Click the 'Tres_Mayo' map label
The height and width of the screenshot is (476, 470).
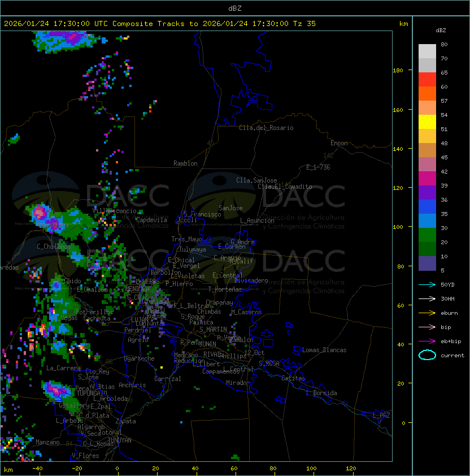pyautogui.click(x=186, y=239)
